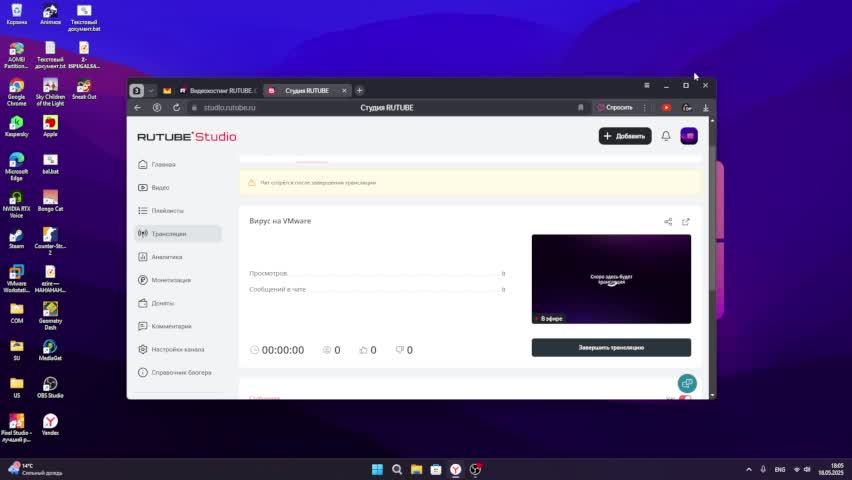Image resolution: width=852 pixels, height=480 pixels.
Task: Select the Geometry Dash desktop icon
Action: 50,316
